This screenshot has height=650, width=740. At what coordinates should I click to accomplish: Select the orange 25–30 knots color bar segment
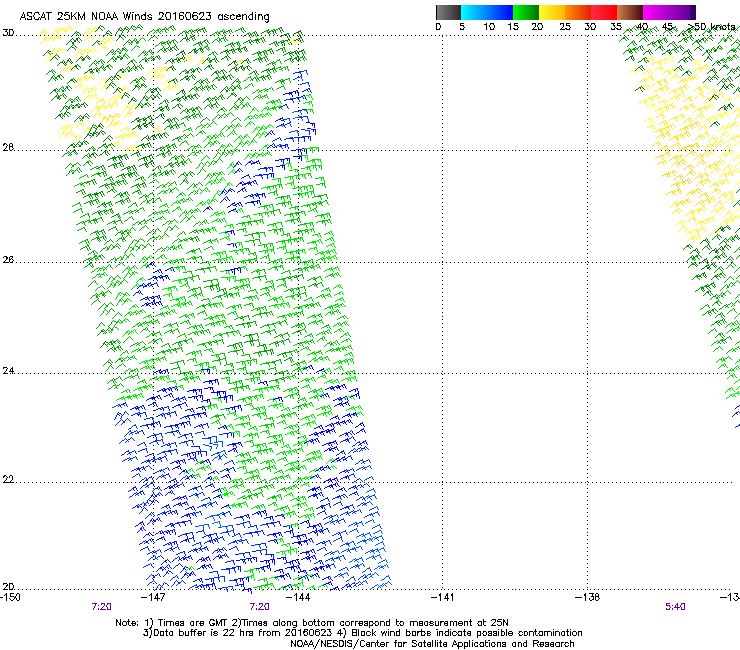(578, 12)
